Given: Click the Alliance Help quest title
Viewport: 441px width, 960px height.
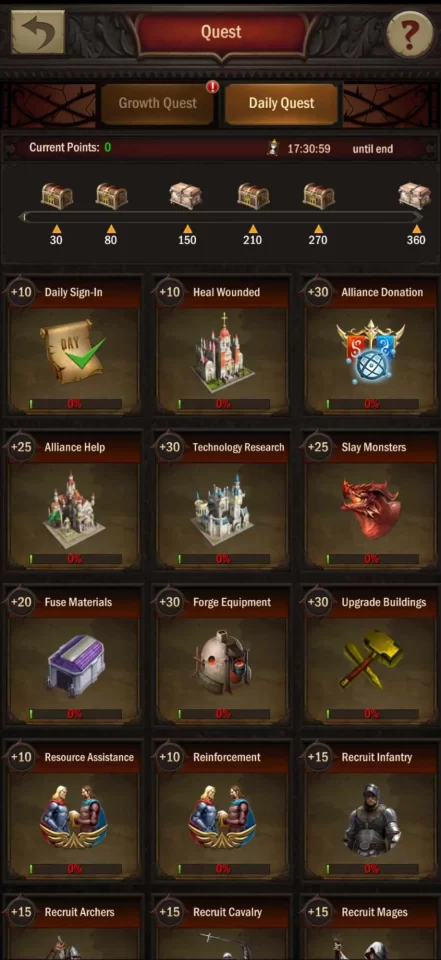Looking at the screenshot, I should point(74,448).
